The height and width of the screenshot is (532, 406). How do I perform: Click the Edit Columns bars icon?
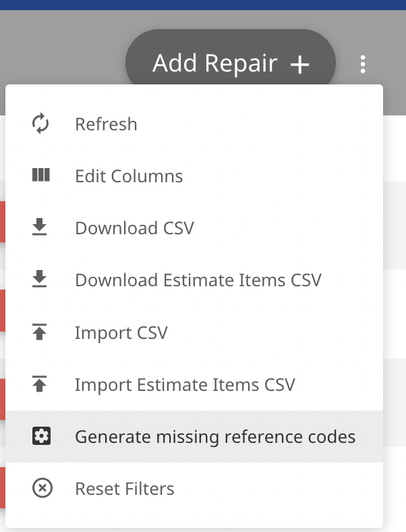click(41, 176)
